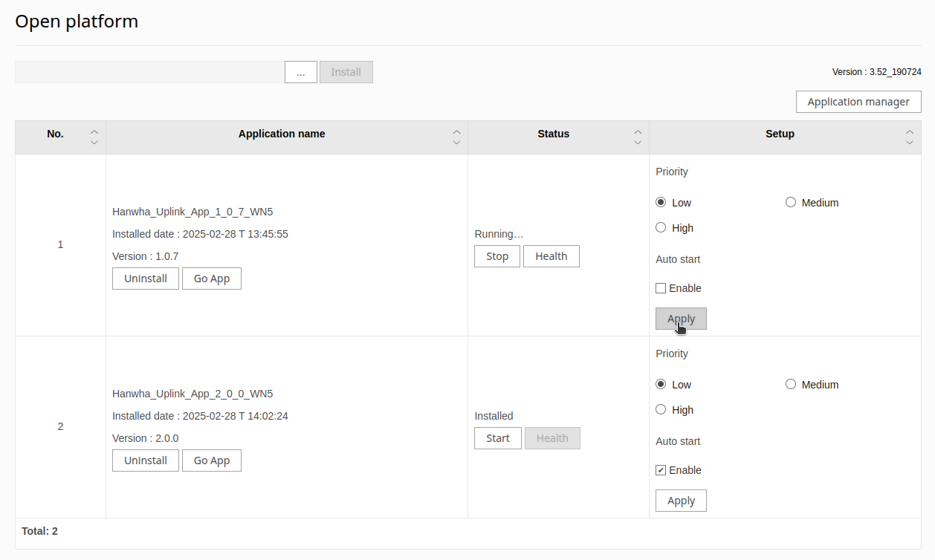Screen dimensions: 935x560
Task: Apply setup changes for Hanwha_Uplink_App_1_0_7_WN5
Action: tap(681, 318)
